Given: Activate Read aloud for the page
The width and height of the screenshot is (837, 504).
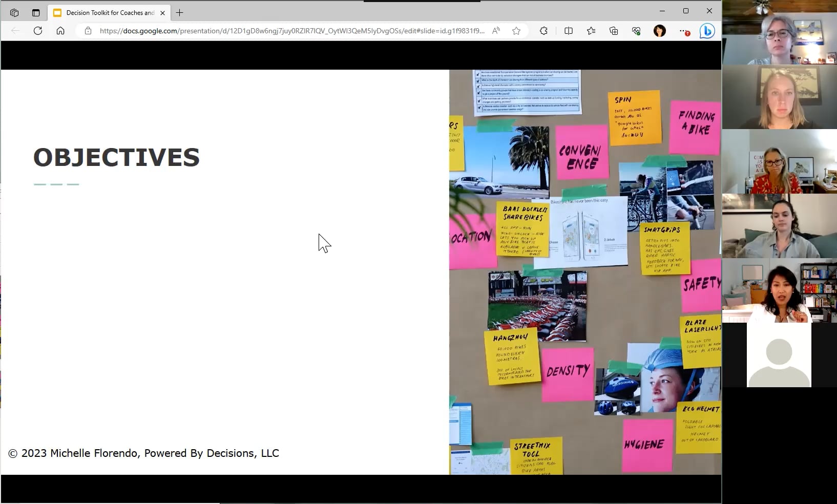Looking at the screenshot, I should click(x=496, y=31).
